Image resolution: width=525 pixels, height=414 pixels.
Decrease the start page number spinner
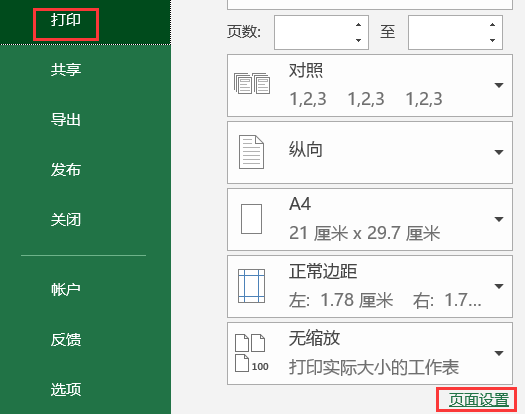tap(359, 41)
